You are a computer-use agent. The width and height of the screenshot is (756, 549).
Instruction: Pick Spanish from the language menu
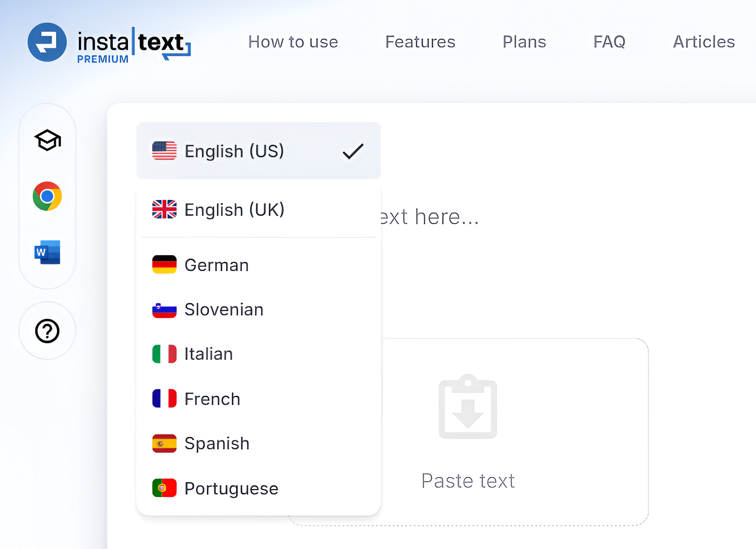216,444
